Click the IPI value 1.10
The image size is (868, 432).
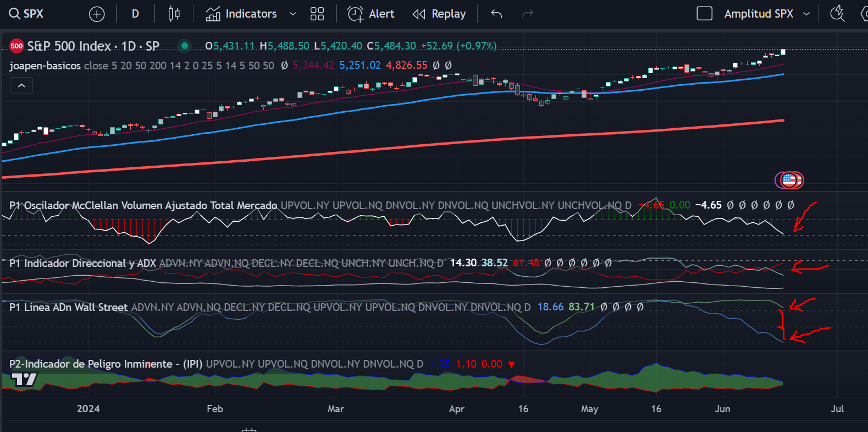(467, 364)
